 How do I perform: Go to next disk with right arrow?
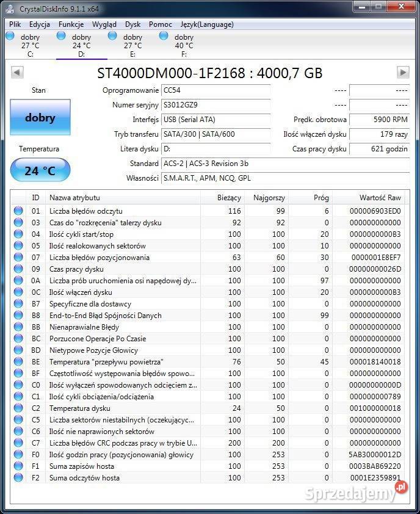403,73
